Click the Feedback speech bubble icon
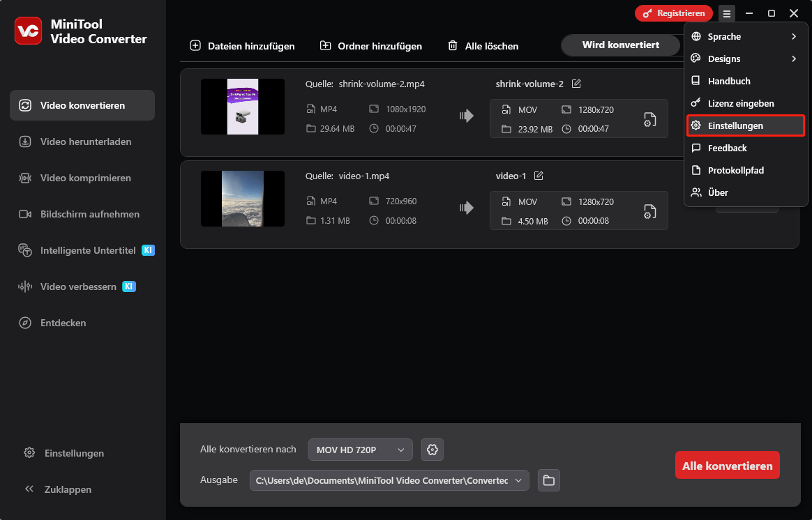 pos(696,148)
